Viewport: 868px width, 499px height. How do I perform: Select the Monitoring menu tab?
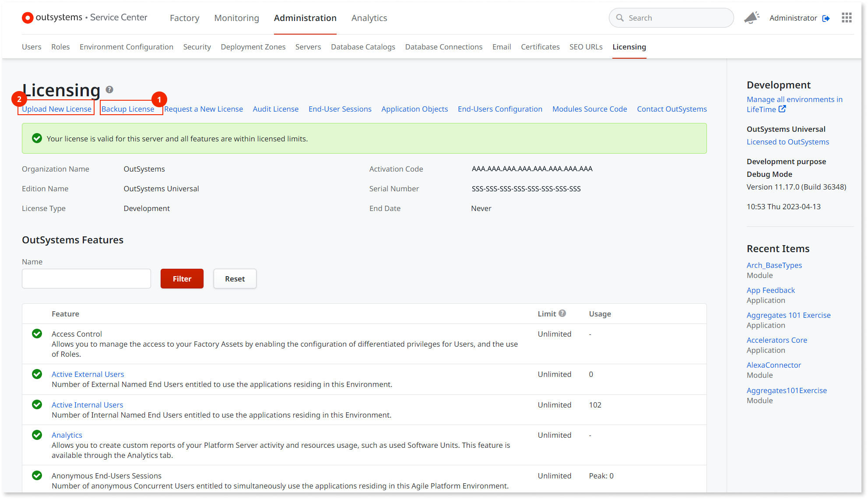click(237, 18)
